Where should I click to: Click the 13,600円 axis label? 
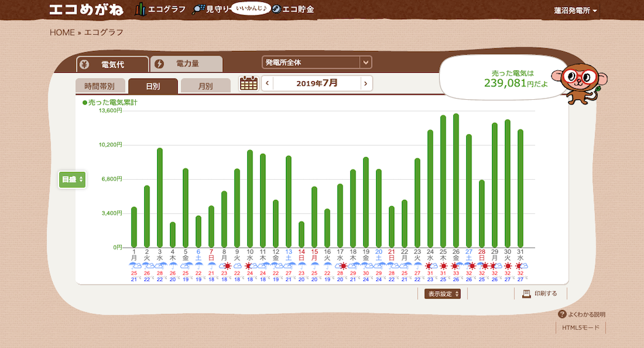tap(111, 110)
